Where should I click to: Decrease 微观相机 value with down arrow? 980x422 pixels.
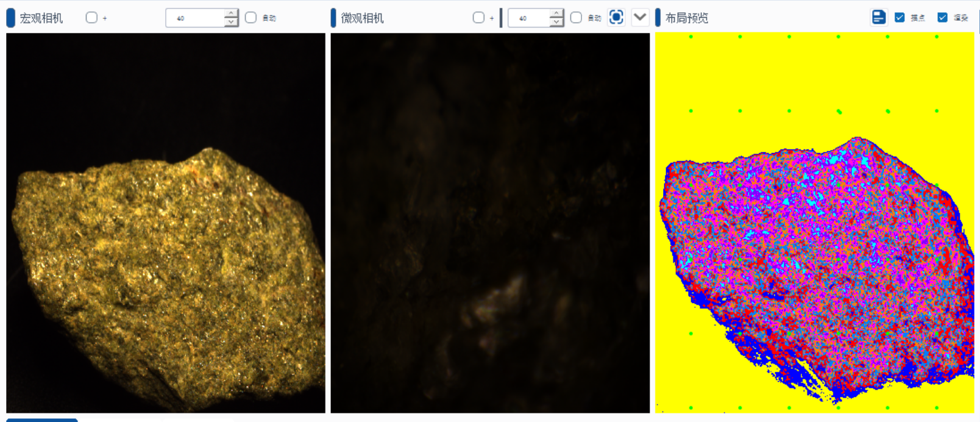tap(556, 22)
